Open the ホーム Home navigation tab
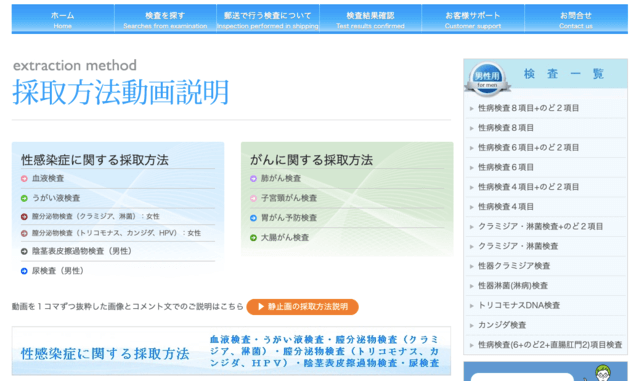This screenshot has height=381, width=639. (63, 20)
